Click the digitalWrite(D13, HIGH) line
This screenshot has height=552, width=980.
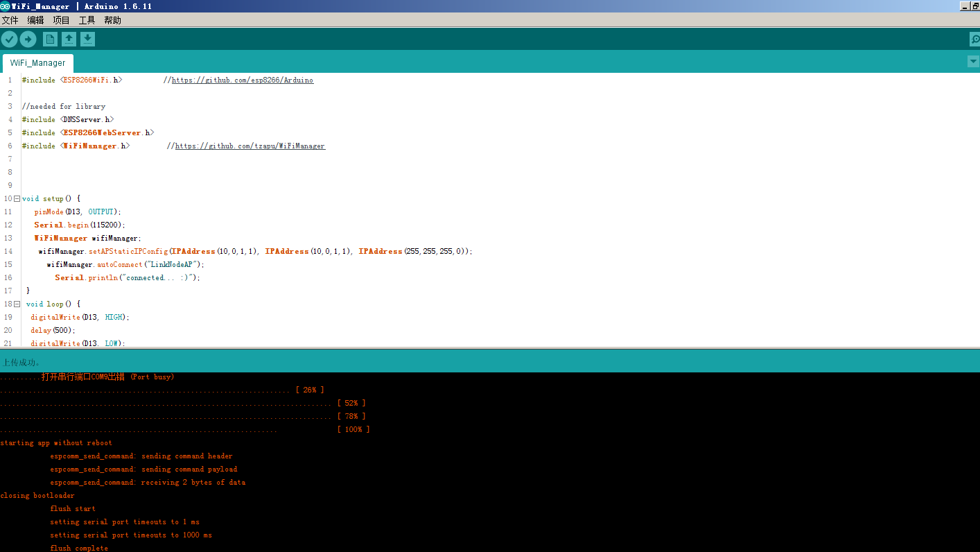point(80,318)
